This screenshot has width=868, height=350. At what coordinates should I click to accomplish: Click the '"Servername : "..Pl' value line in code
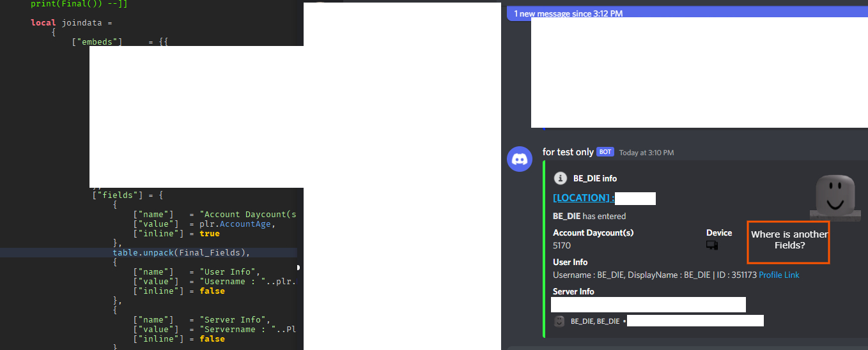point(215,329)
